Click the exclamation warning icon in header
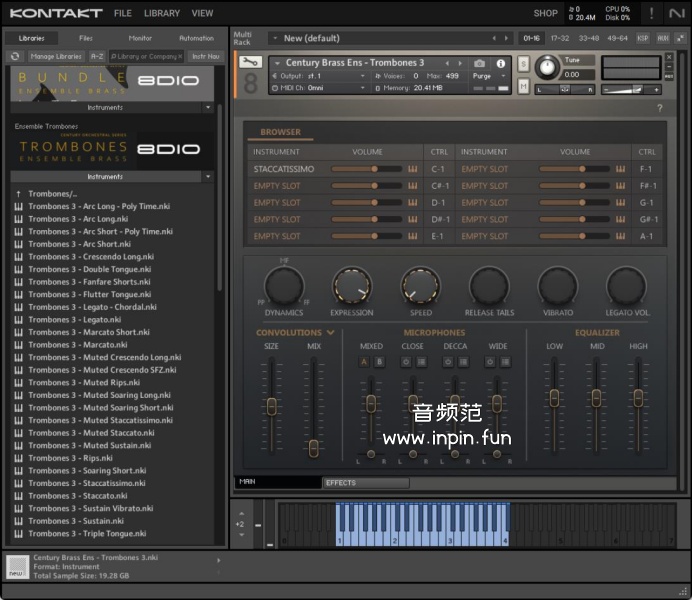The image size is (692, 600). click(x=651, y=13)
